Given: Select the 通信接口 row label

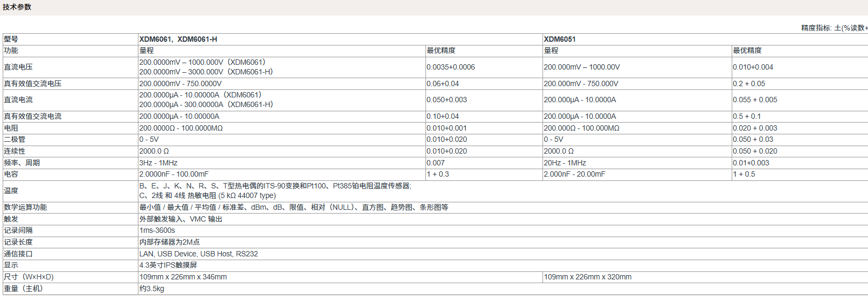Looking at the screenshot, I should [x=18, y=254].
